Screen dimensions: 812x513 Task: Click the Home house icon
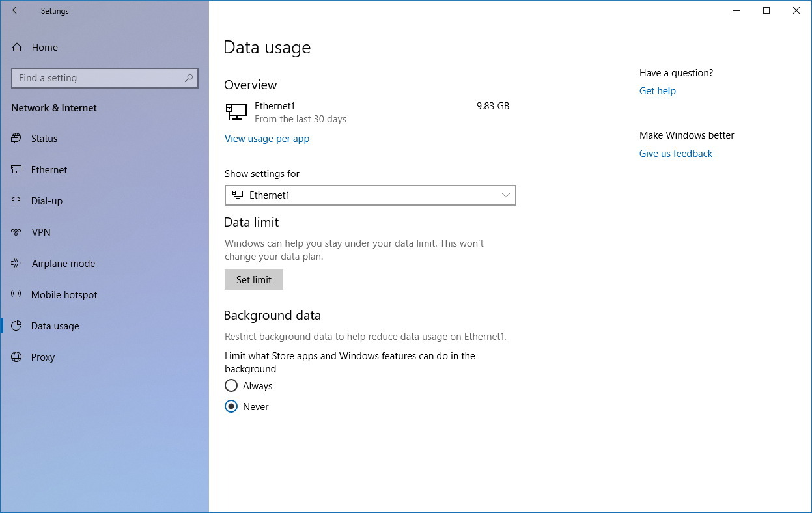(x=17, y=48)
